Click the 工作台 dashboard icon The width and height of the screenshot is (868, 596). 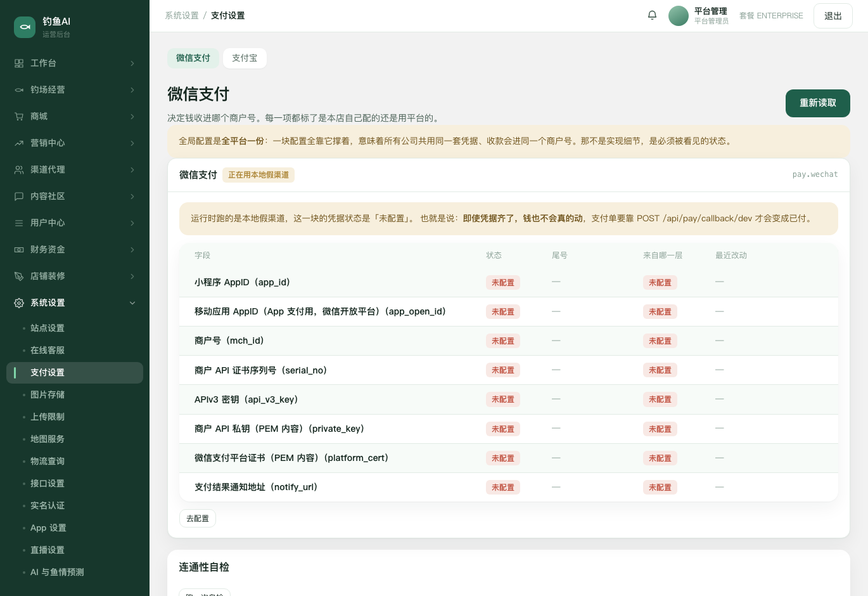click(19, 63)
